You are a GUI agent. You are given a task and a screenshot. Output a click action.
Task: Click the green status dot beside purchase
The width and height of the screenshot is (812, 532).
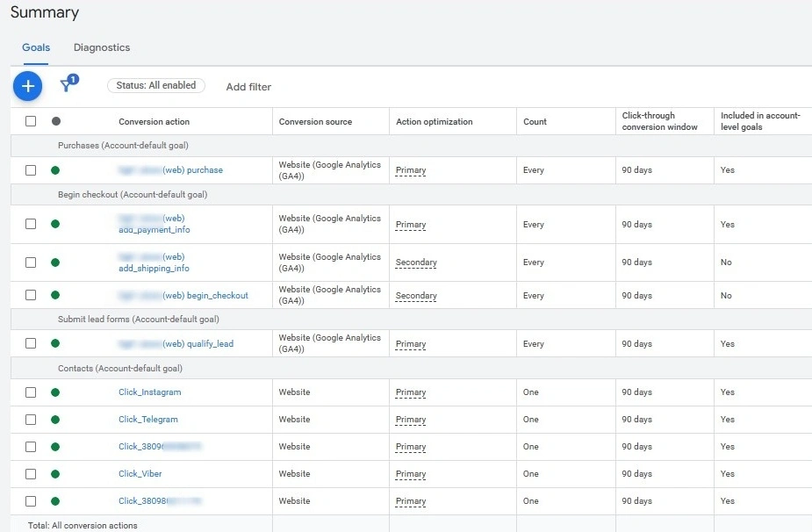[55, 170]
